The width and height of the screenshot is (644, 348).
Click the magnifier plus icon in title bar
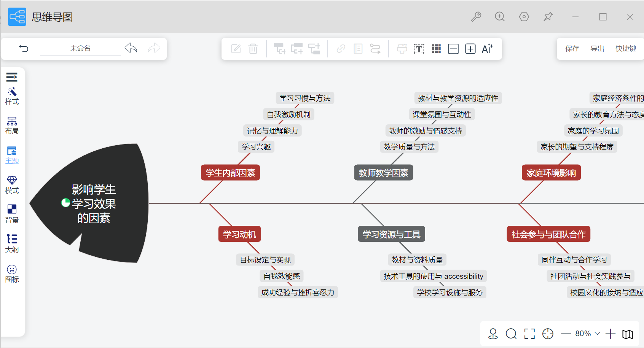pos(500,17)
